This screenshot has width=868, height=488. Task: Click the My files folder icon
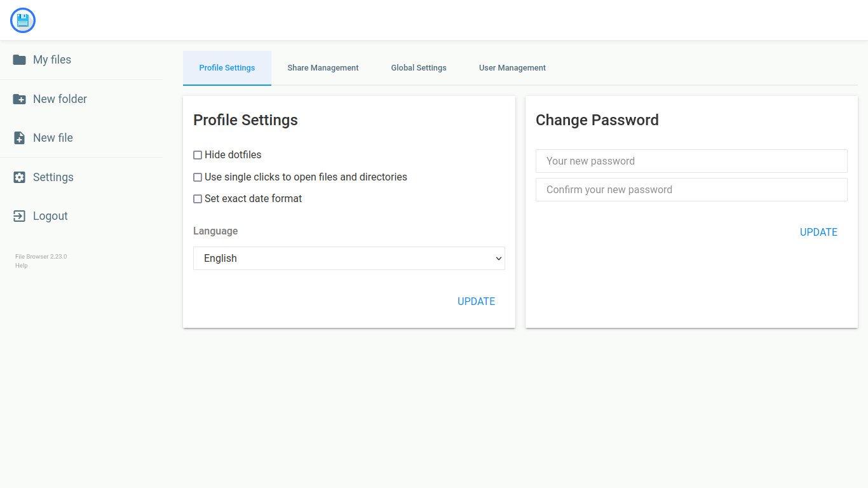(20, 60)
